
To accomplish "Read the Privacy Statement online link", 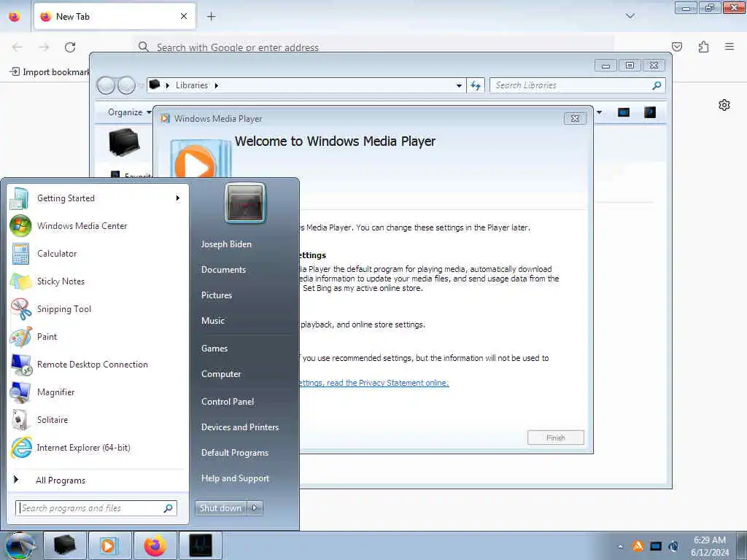I will tap(374, 383).
